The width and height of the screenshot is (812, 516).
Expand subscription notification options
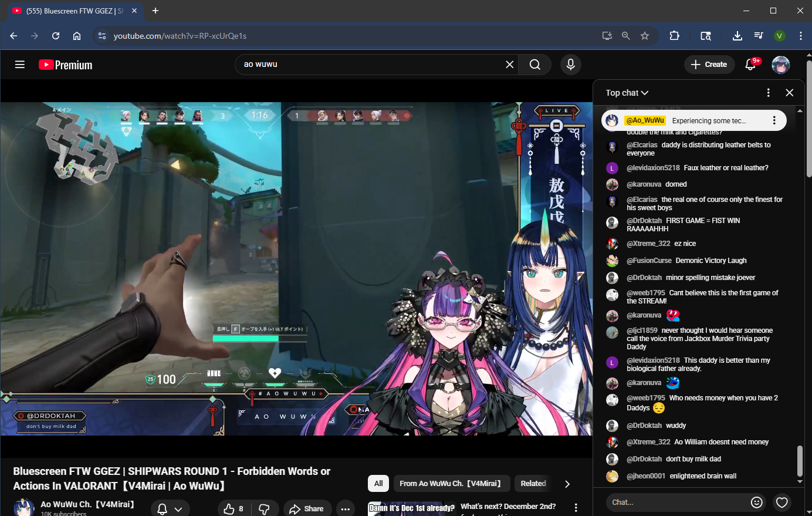[170, 509]
